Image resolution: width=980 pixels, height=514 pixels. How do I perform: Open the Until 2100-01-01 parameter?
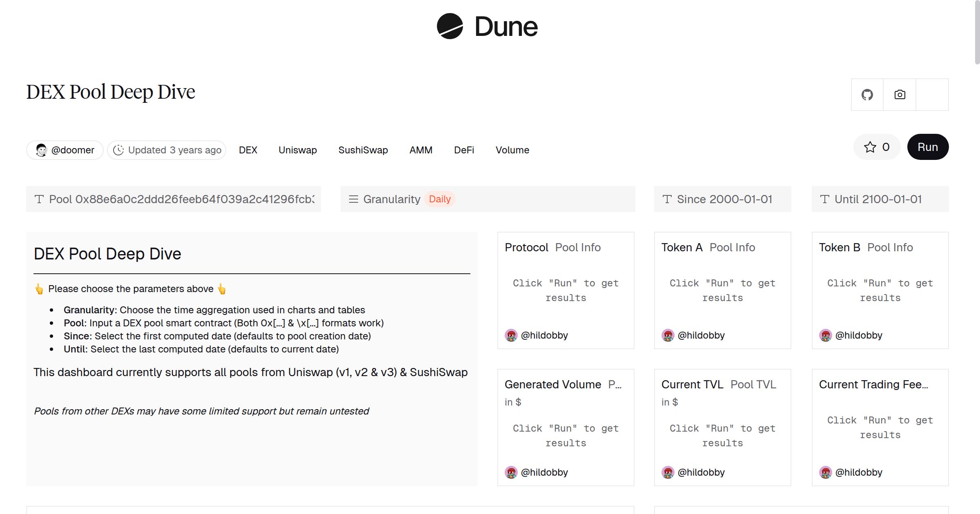878,199
